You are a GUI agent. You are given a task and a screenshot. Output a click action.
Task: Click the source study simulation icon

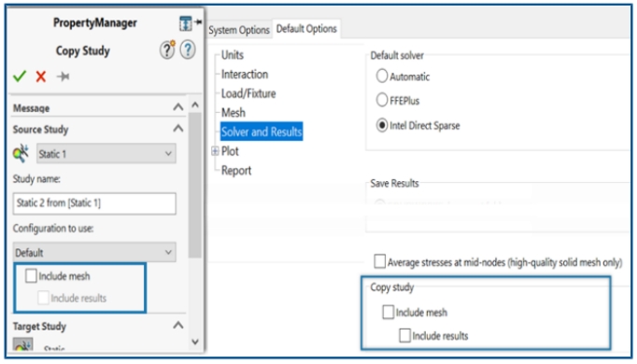(x=21, y=154)
